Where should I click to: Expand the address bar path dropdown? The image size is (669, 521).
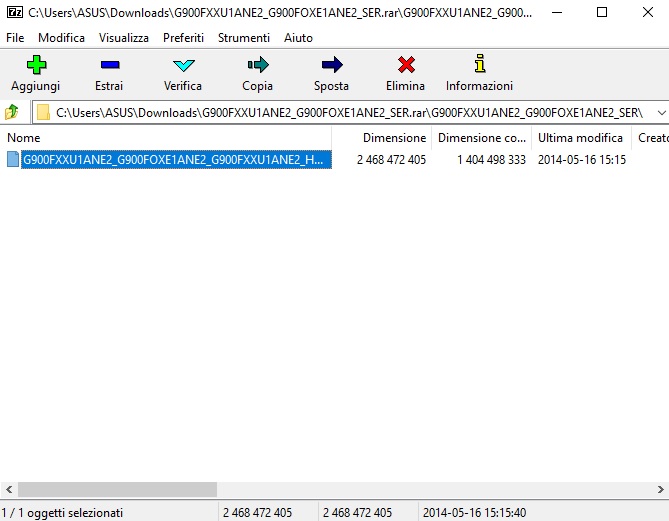pyautogui.click(x=661, y=113)
